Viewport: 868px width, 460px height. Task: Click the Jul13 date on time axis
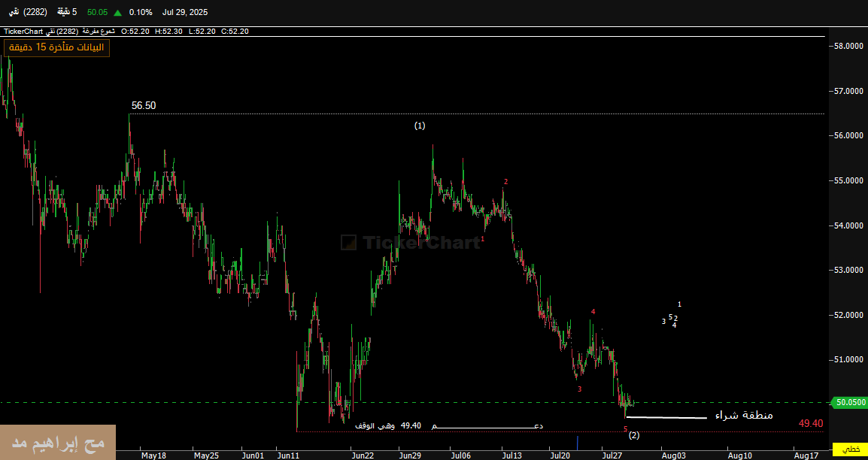(x=512, y=455)
